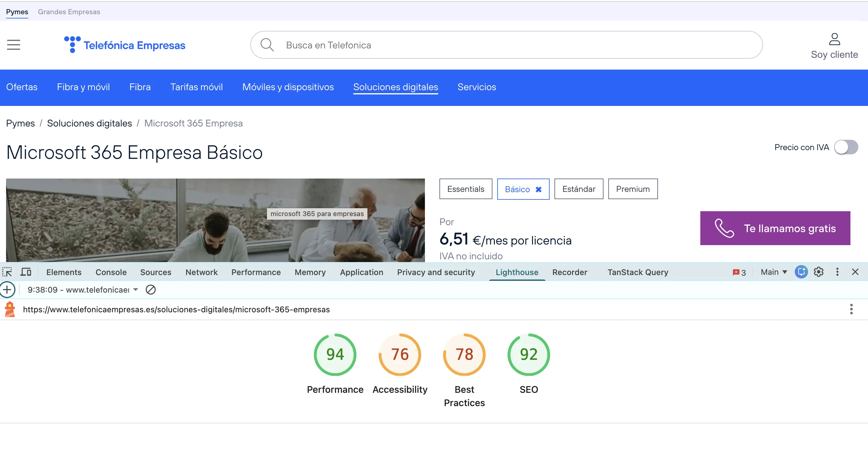Image resolution: width=868 pixels, height=463 pixels.
Task: Open DevTools settings gear
Action: click(819, 272)
